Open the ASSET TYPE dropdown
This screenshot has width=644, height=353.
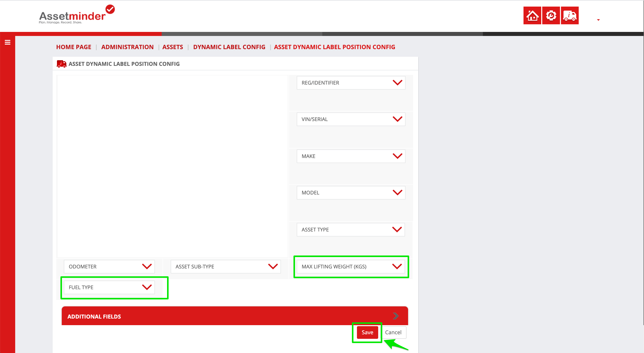point(351,230)
